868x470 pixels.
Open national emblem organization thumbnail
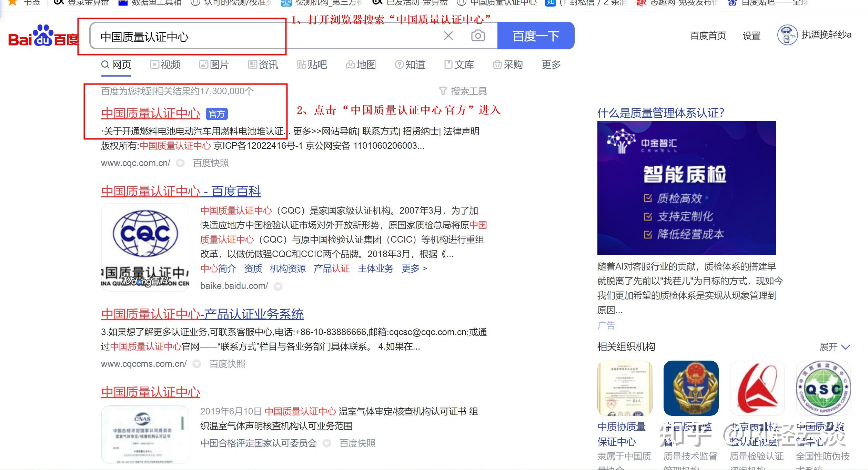(x=691, y=388)
